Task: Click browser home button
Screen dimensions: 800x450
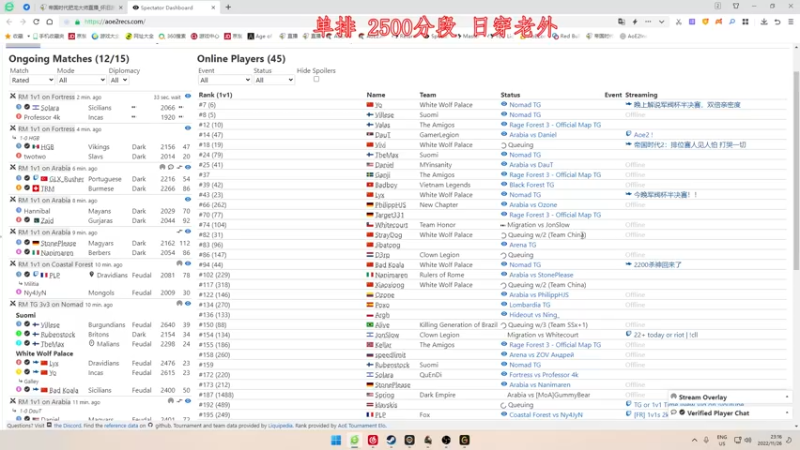Action: pyautogui.click(x=49, y=21)
